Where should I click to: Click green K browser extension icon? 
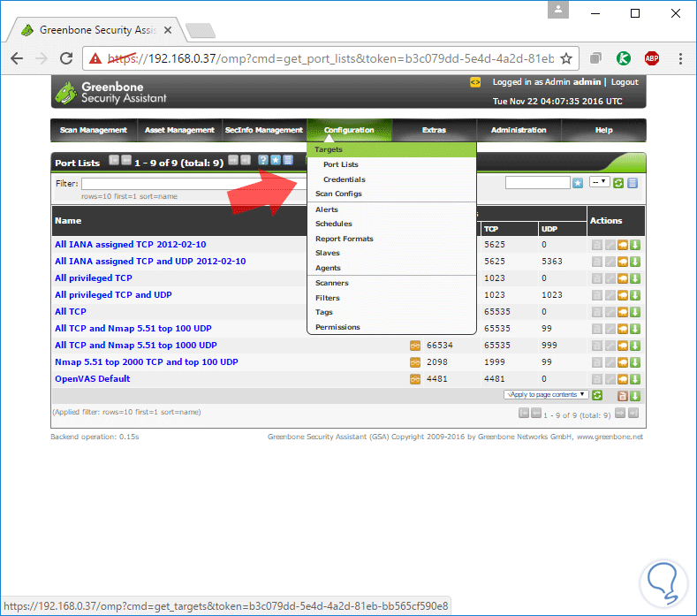[623, 58]
